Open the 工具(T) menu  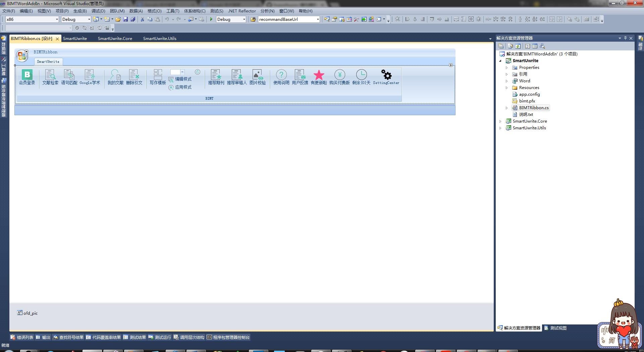[173, 11]
